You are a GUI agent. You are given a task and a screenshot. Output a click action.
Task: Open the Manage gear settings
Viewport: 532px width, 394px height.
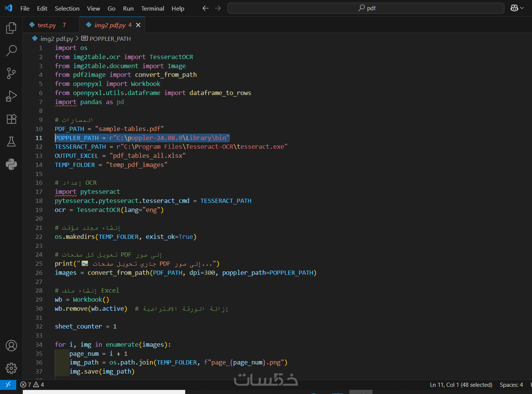tap(11, 368)
